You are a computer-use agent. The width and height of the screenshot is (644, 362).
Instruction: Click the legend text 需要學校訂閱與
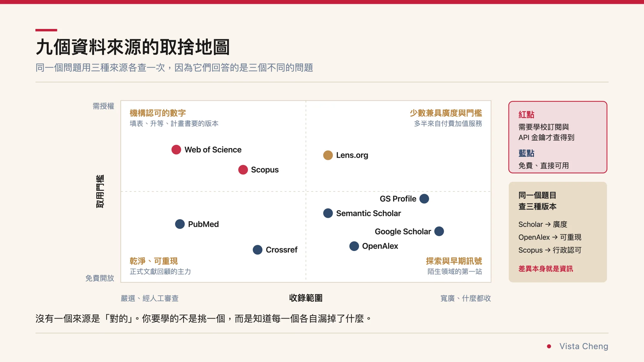pyautogui.click(x=544, y=127)
